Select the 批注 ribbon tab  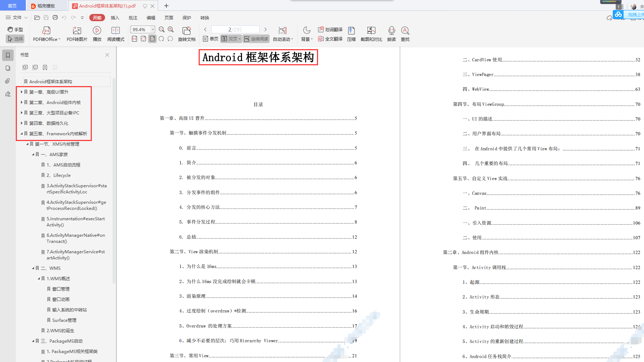click(x=133, y=18)
